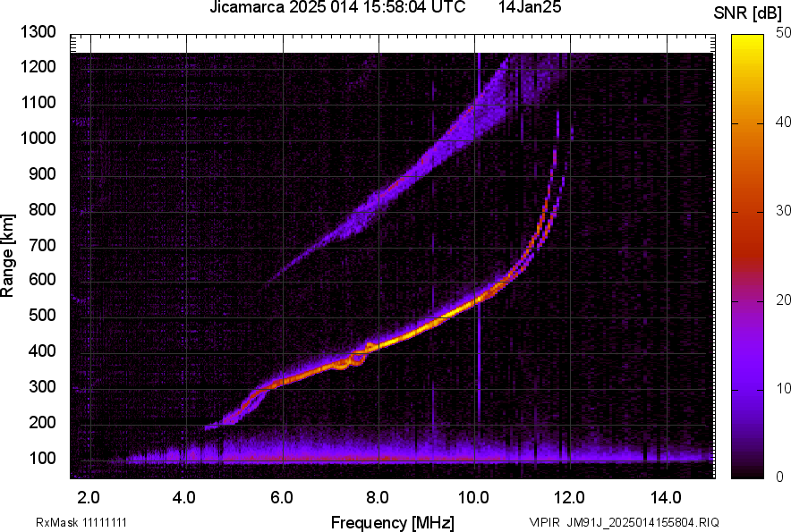
Task: Click colorbar tick label '40'
Action: coord(783,122)
